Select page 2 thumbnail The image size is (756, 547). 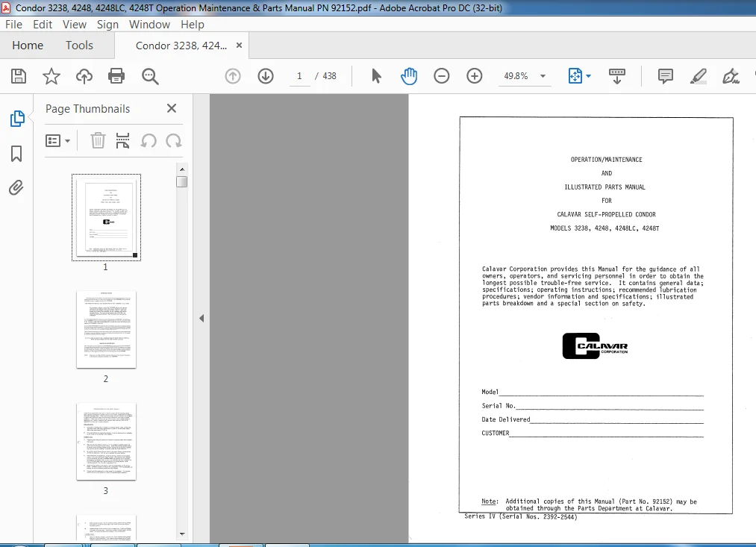point(106,330)
